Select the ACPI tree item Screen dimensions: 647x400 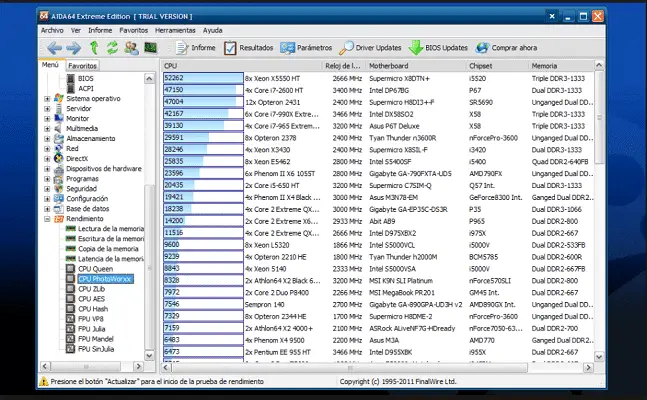coord(85,88)
